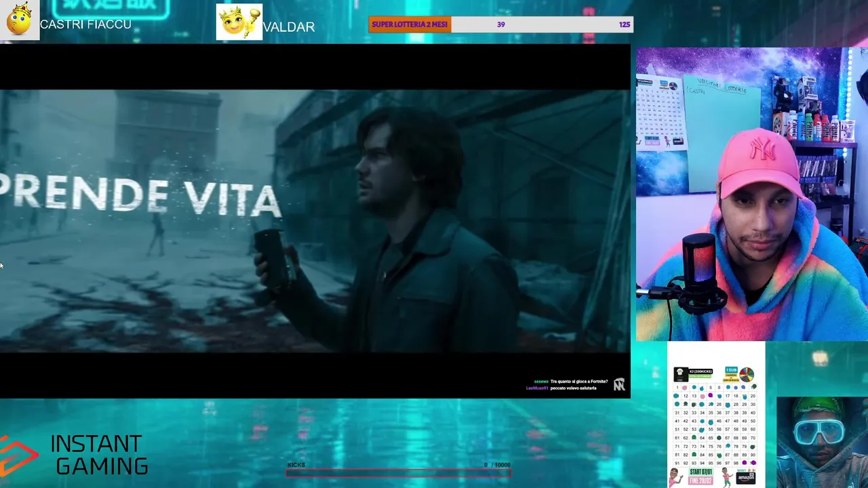Screen dimensions: 868x488
Task: Click the SUPER LOTTERIA 2 MESI label
Action: (x=410, y=24)
